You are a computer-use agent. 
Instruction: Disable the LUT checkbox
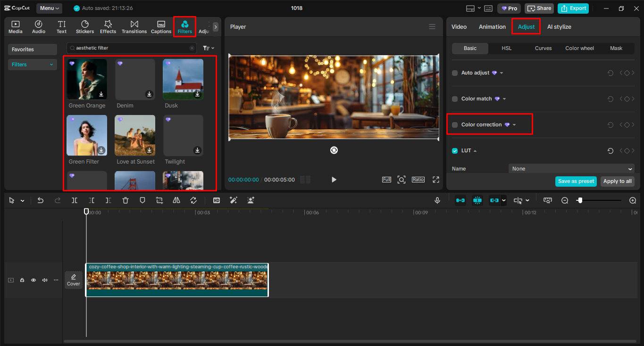pos(454,150)
